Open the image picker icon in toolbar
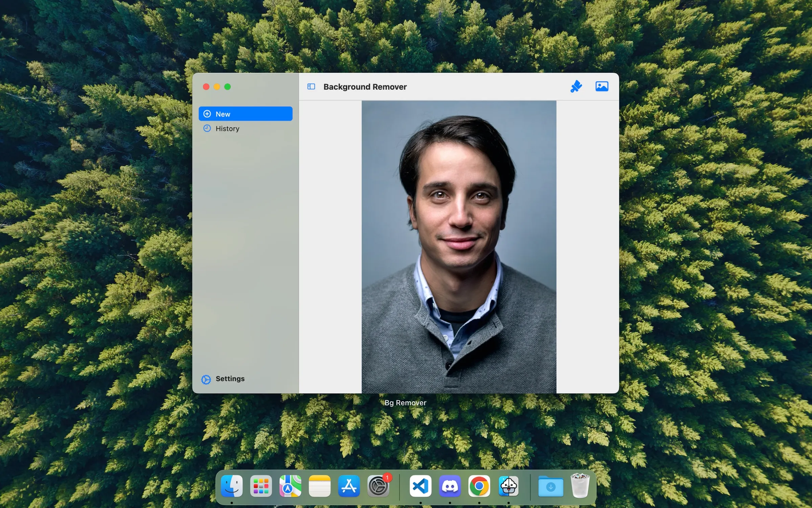The height and width of the screenshot is (508, 812). tap(602, 86)
